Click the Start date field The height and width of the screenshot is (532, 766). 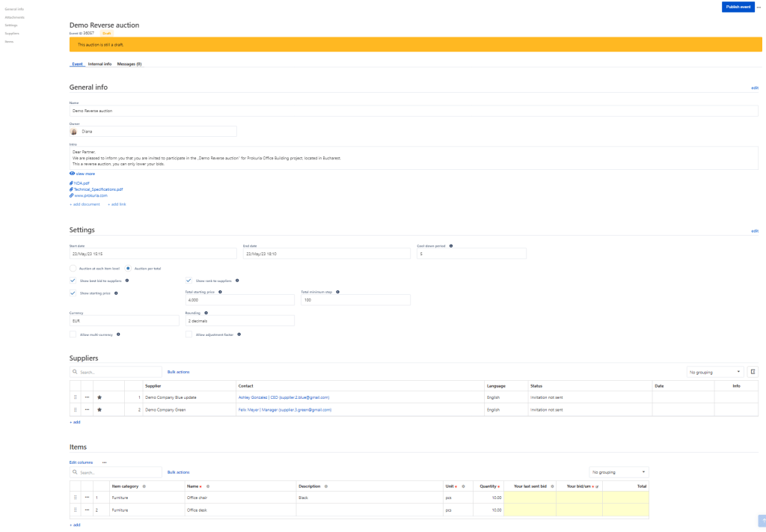coord(153,254)
